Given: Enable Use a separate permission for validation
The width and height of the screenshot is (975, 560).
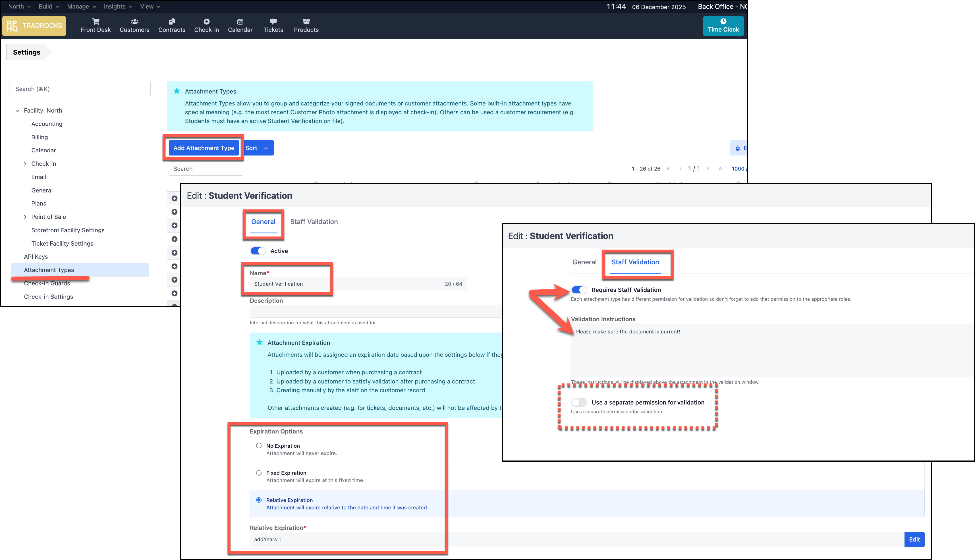Looking at the screenshot, I should coord(579,402).
